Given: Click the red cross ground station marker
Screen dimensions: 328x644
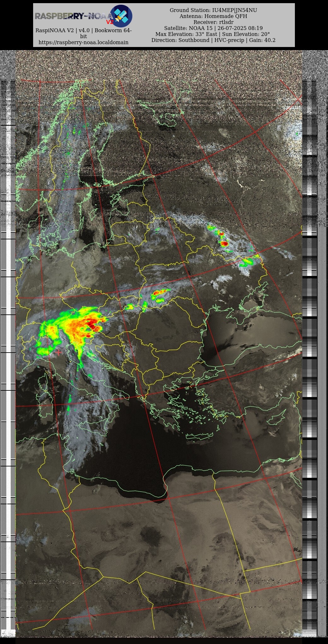Looking at the screenshot, I should pos(59,353).
